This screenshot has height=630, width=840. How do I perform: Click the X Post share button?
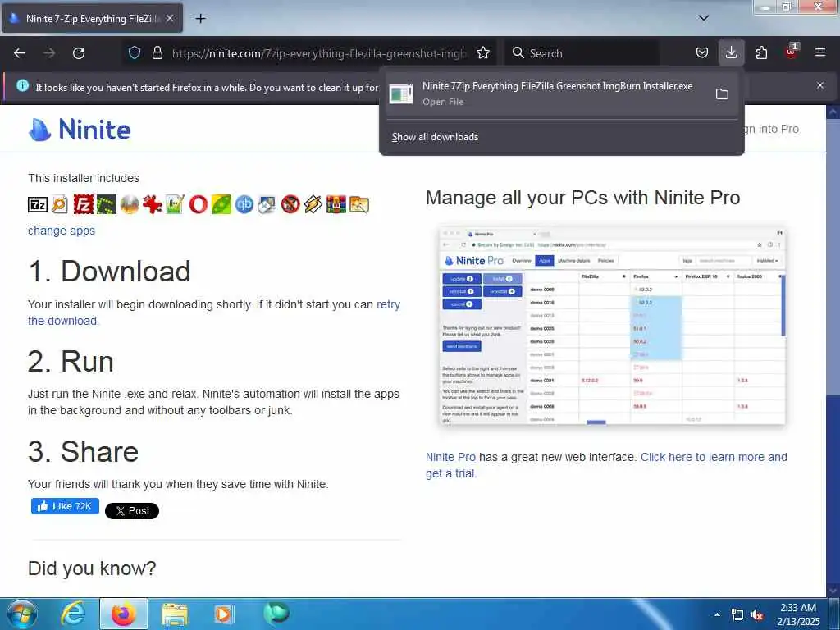tap(132, 511)
